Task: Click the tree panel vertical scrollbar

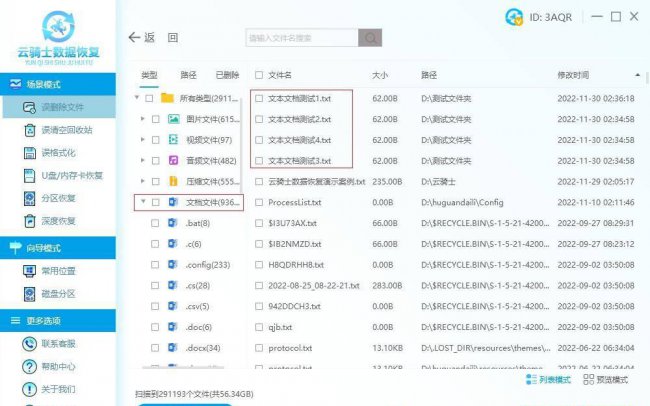Action: [x=241, y=145]
